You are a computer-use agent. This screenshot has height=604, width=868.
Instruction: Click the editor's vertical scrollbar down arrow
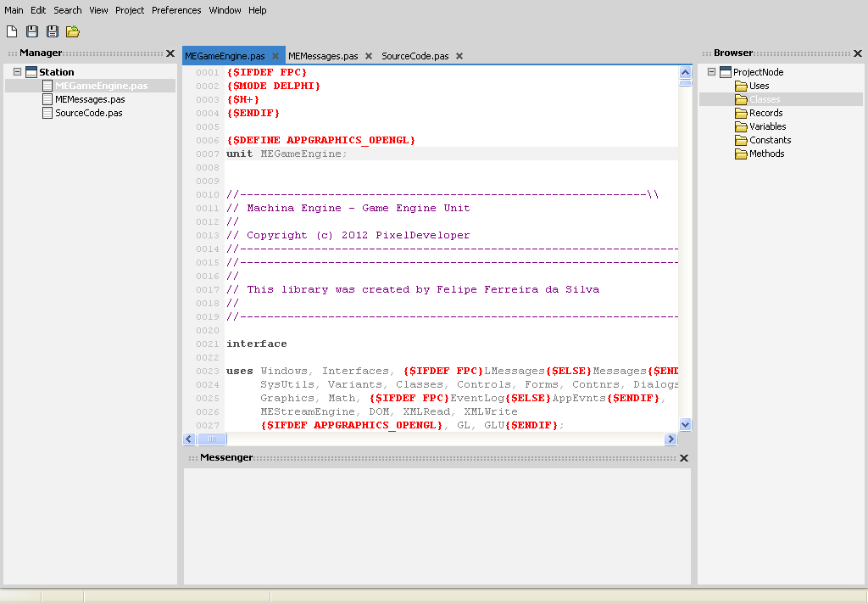[685, 424]
